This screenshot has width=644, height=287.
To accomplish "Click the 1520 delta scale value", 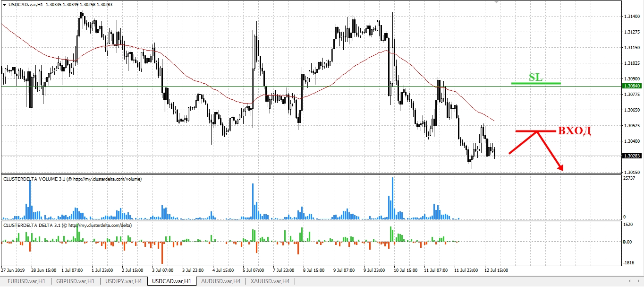I will (628, 225).
